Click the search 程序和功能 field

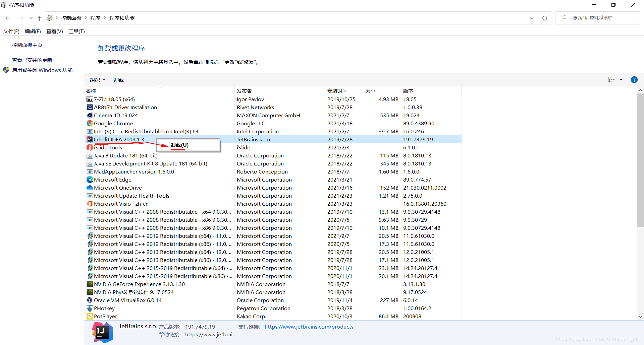tap(597, 18)
